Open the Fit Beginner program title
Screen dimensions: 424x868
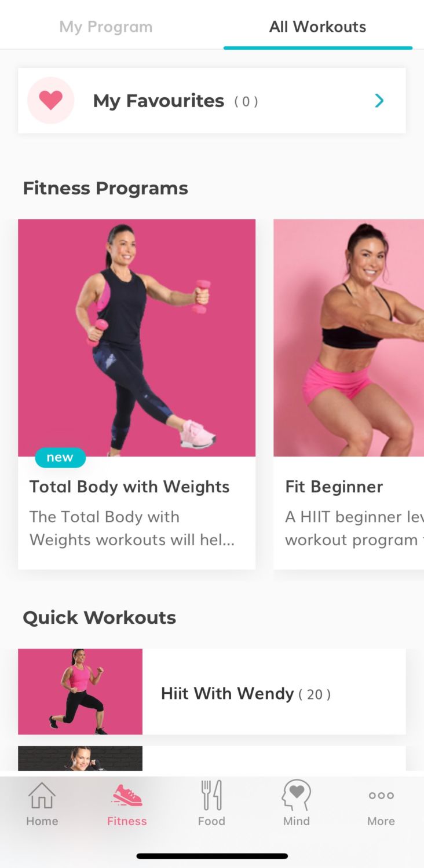334,487
